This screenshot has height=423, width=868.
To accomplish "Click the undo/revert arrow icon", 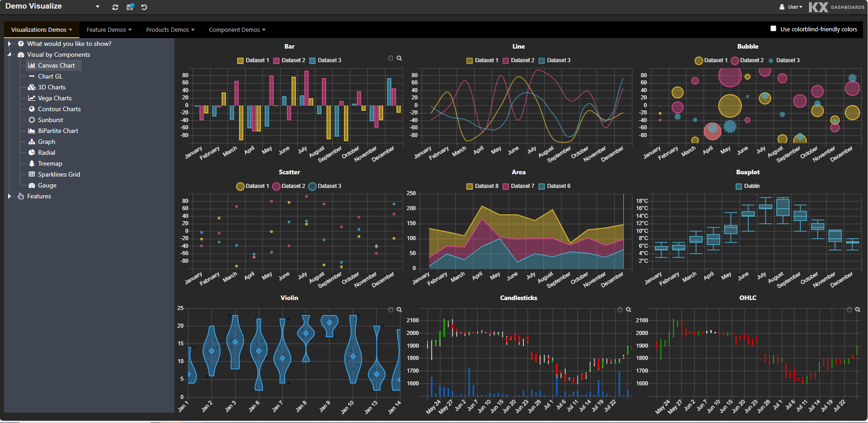I will pos(144,7).
